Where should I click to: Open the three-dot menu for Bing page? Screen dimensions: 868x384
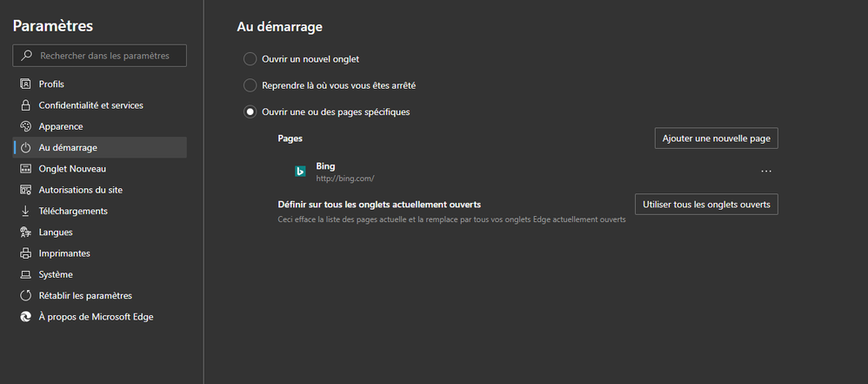766,172
